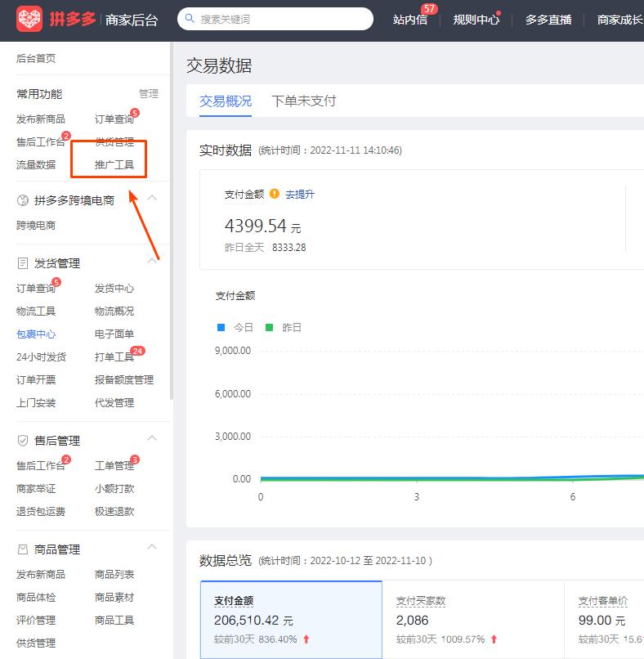This screenshot has width=644, height=659.
Task: Open 订单开票
Action: [36, 380]
